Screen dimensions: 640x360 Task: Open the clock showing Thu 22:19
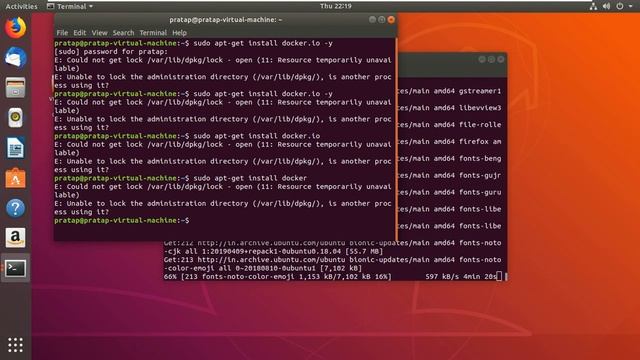click(x=336, y=6)
